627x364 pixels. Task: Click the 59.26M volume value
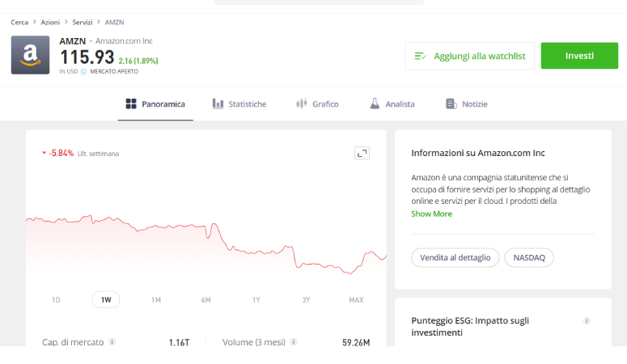[x=356, y=342]
